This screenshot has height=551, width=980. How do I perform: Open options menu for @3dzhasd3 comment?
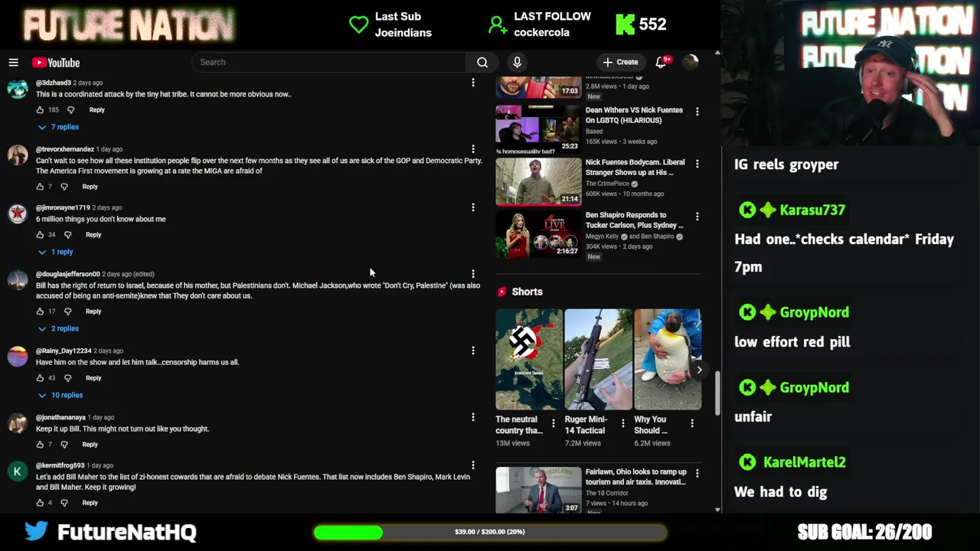(x=473, y=83)
